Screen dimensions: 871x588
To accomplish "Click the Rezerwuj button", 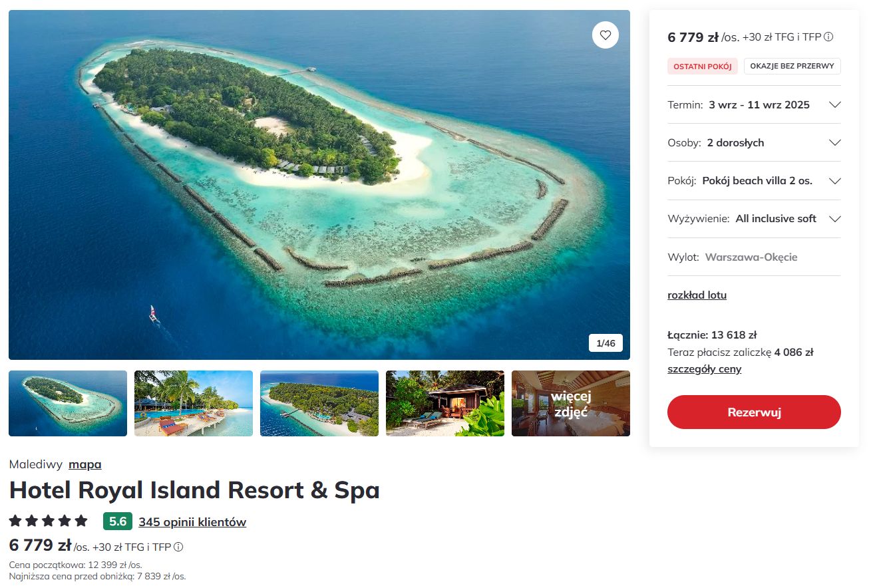I will (x=754, y=412).
